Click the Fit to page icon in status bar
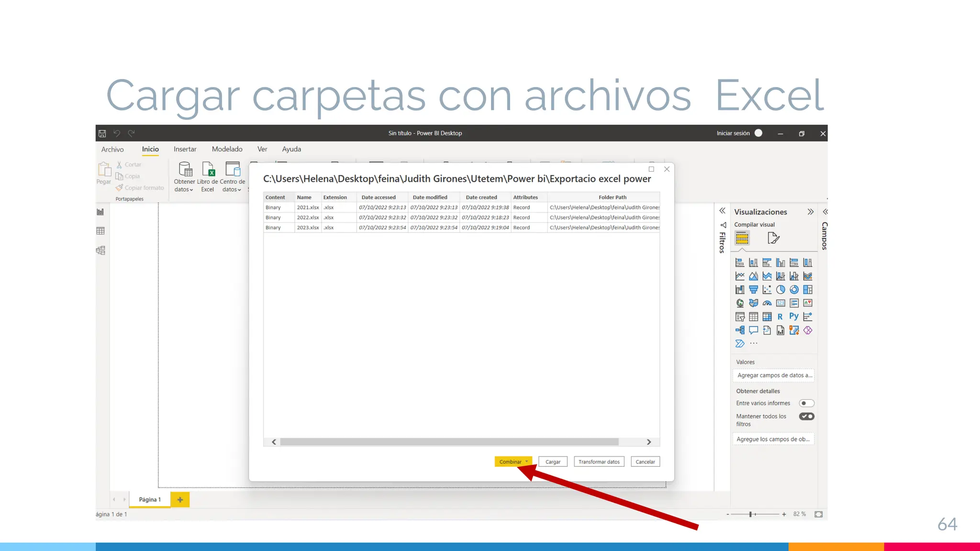 818,514
